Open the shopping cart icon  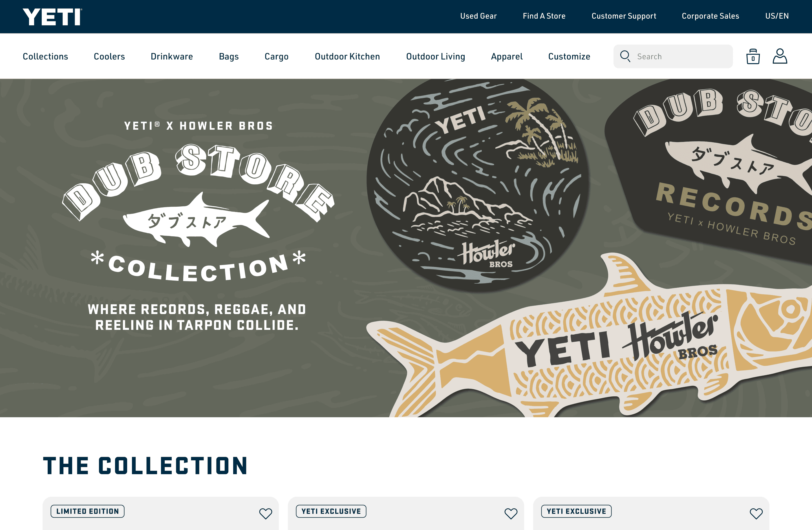click(753, 57)
